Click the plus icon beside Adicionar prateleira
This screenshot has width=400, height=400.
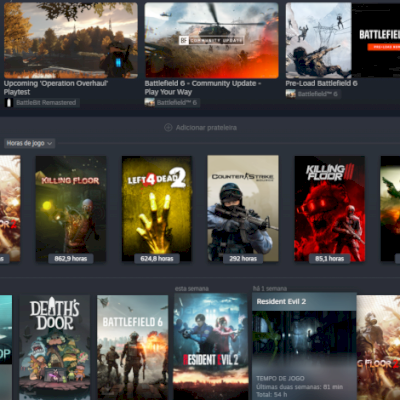pyautogui.click(x=168, y=127)
